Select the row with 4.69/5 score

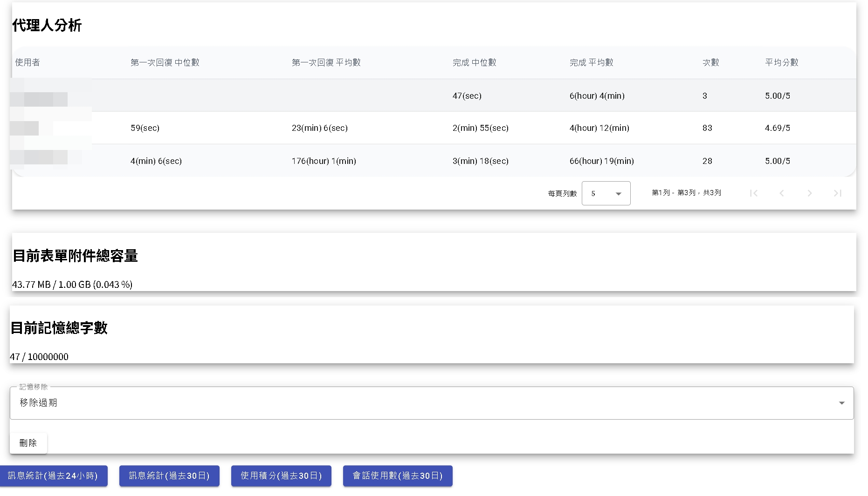coord(778,128)
